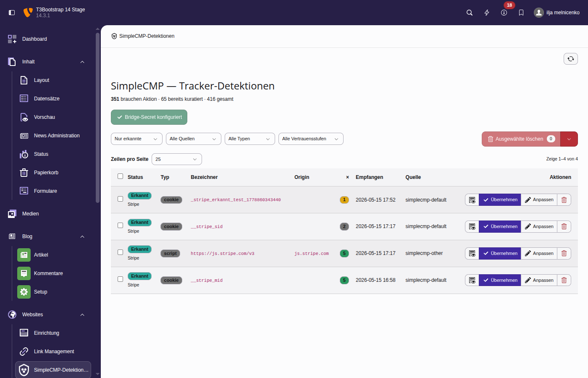Open user menu for ilja melnicenko

[556, 13]
